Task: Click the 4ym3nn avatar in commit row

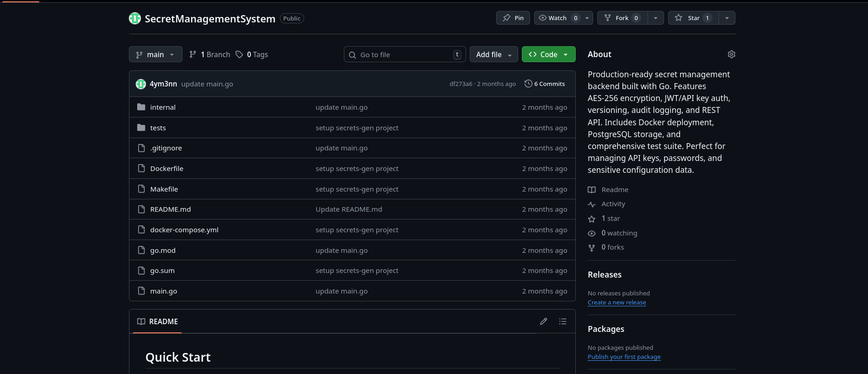Action: [x=141, y=84]
